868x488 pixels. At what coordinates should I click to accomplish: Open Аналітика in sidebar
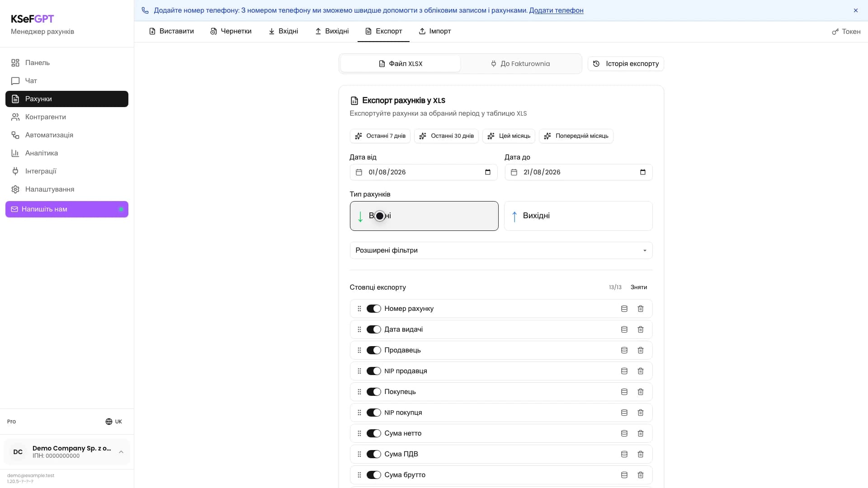67,153
